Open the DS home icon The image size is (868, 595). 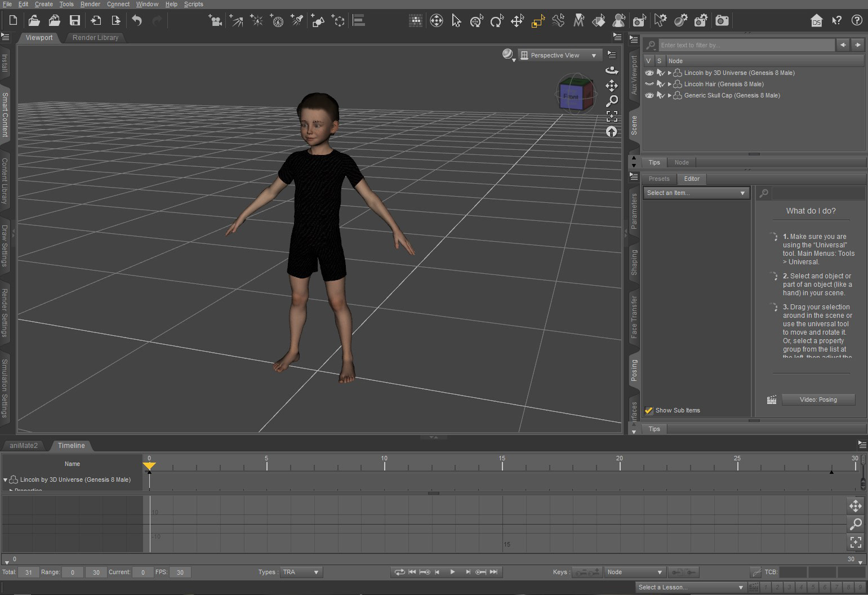click(x=816, y=21)
